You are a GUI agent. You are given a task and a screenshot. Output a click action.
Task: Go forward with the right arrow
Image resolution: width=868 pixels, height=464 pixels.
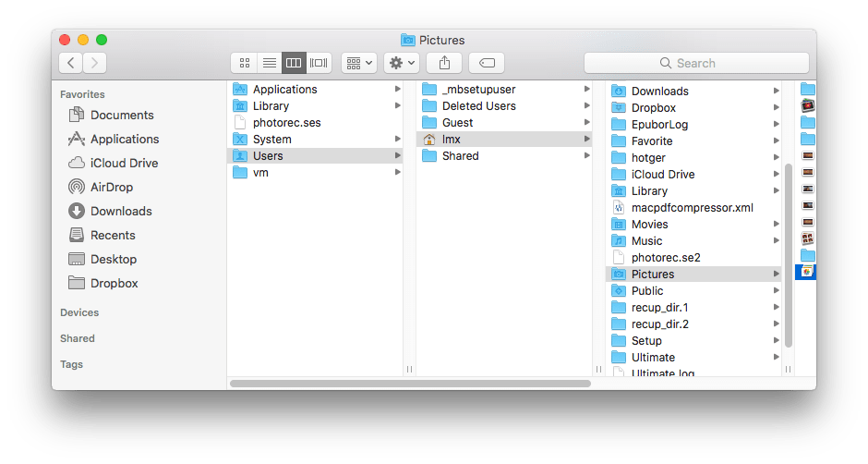[x=95, y=63]
